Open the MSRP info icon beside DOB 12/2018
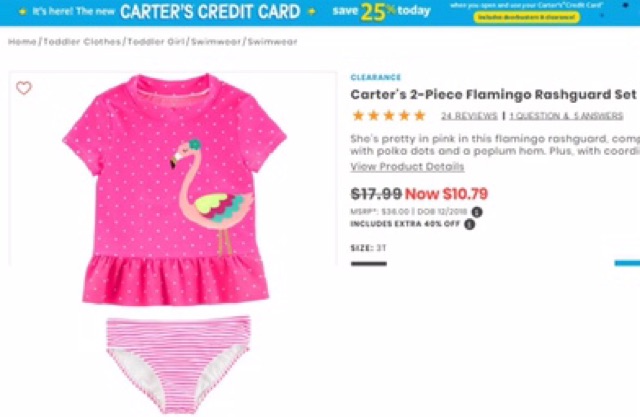 click(477, 212)
